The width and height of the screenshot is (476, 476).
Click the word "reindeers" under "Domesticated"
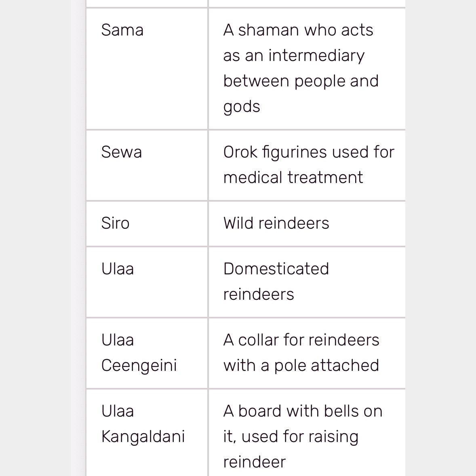[x=259, y=295]
